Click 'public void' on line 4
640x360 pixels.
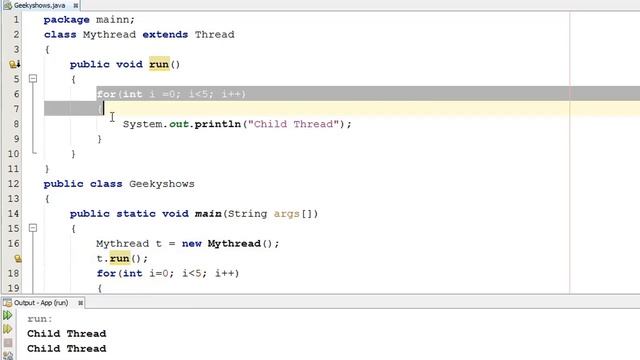106,64
